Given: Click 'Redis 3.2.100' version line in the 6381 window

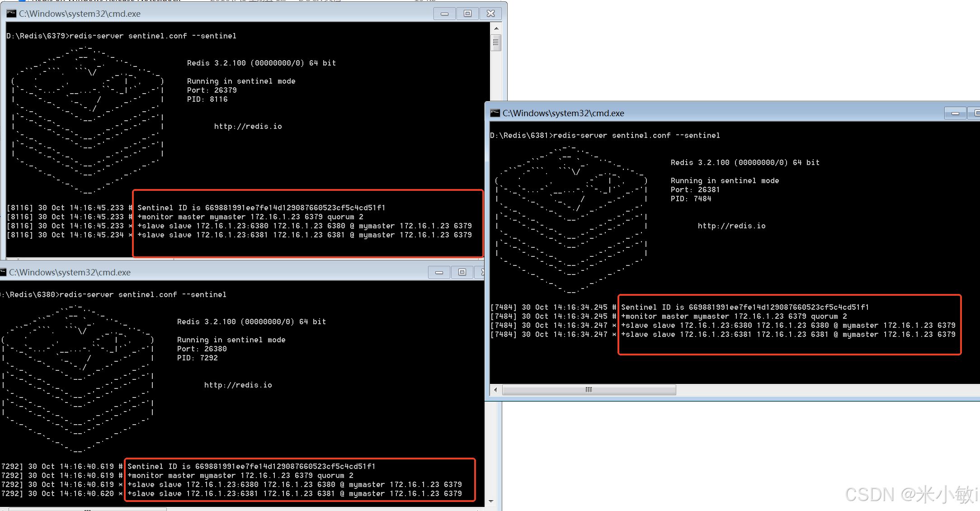Looking at the screenshot, I should (745, 162).
